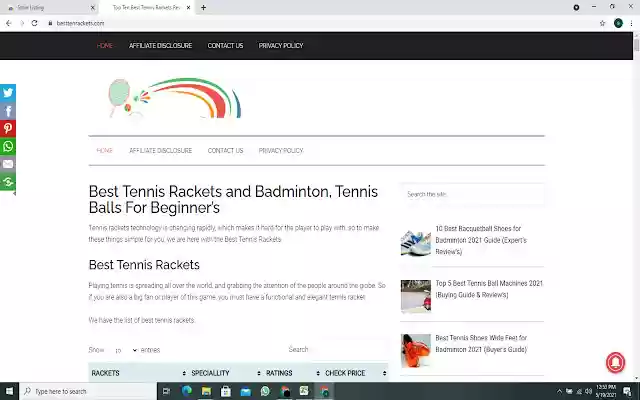640x400 pixels.
Task: Open File Explorer from taskbar
Action: click(x=206, y=391)
